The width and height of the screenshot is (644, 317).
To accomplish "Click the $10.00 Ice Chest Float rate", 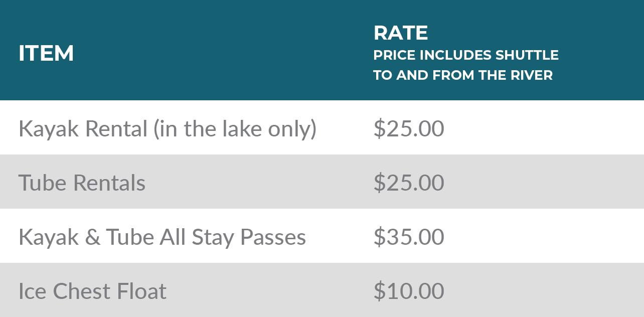I will click(x=408, y=291).
